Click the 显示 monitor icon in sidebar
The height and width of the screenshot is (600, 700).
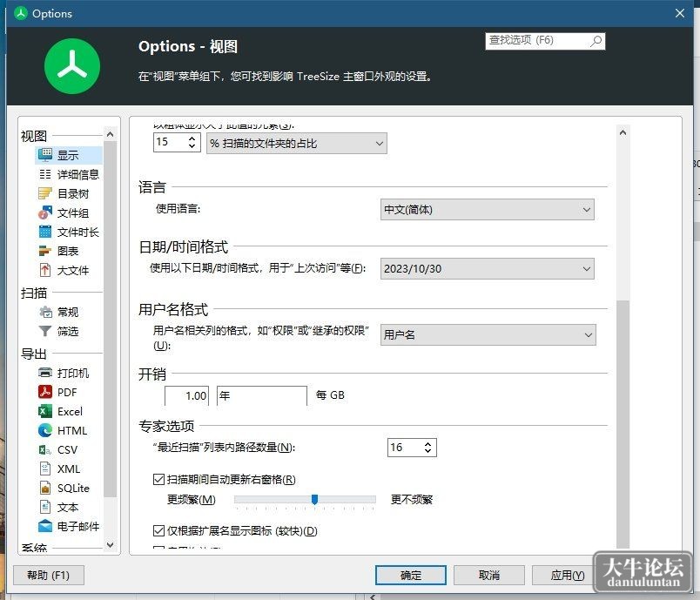[45, 154]
